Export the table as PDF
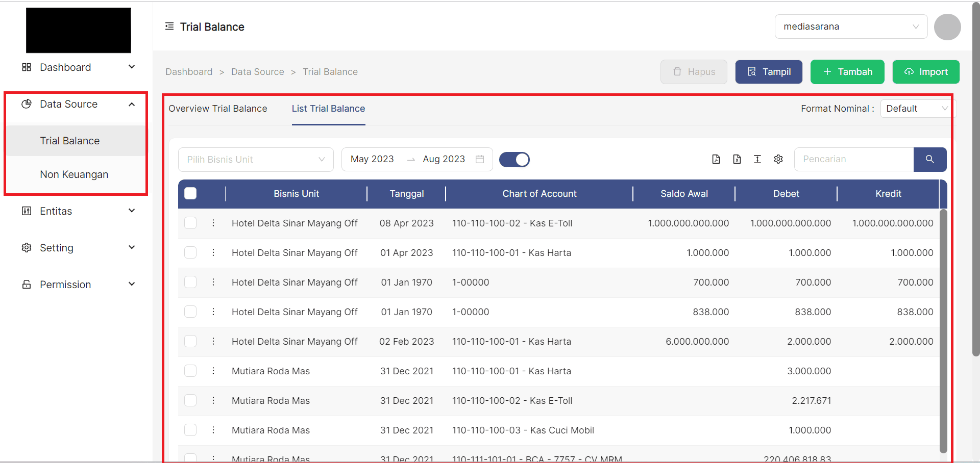The width and height of the screenshot is (980, 463). [x=716, y=159]
